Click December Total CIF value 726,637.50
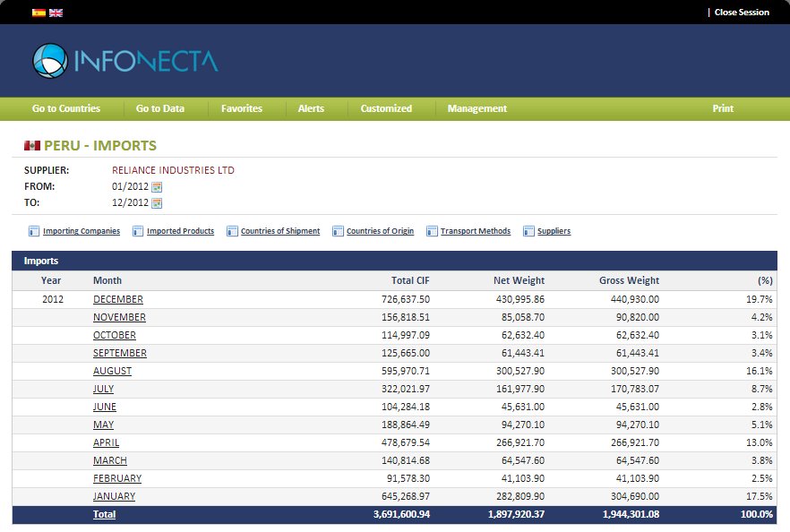This screenshot has height=532, width=790. (406, 300)
